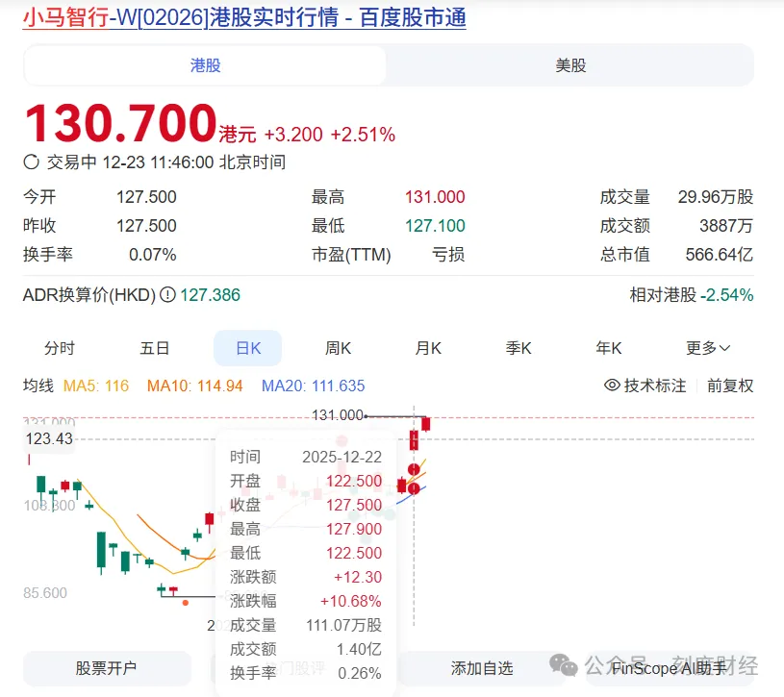Click the orange dot marker below the chart low
This screenshot has width=784, height=697.
186,603
